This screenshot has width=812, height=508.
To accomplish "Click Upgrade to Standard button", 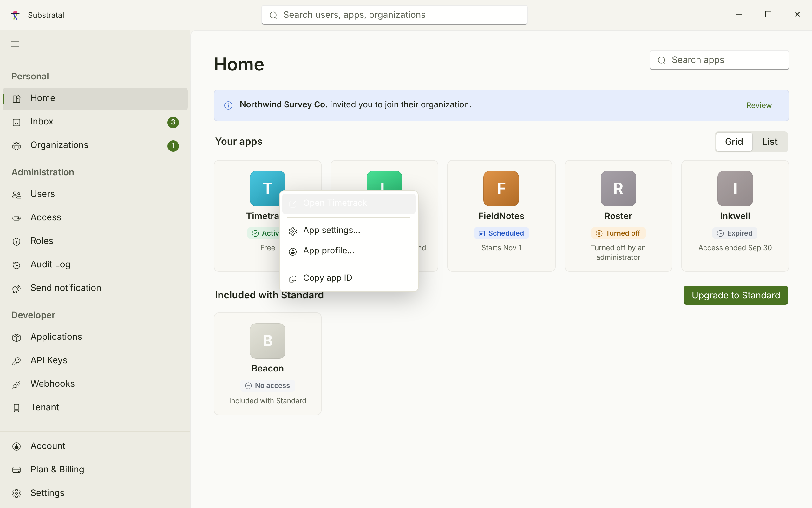I will (736, 295).
